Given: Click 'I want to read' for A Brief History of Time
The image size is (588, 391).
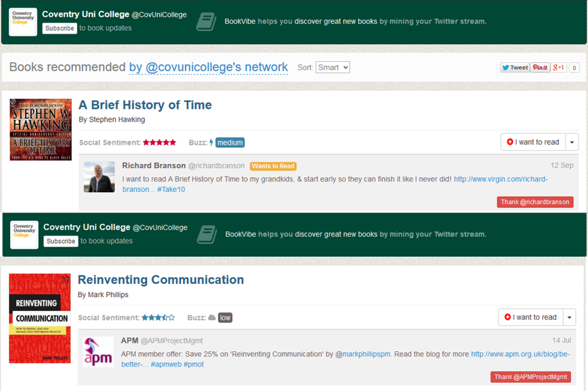Looking at the screenshot, I should click(x=533, y=142).
